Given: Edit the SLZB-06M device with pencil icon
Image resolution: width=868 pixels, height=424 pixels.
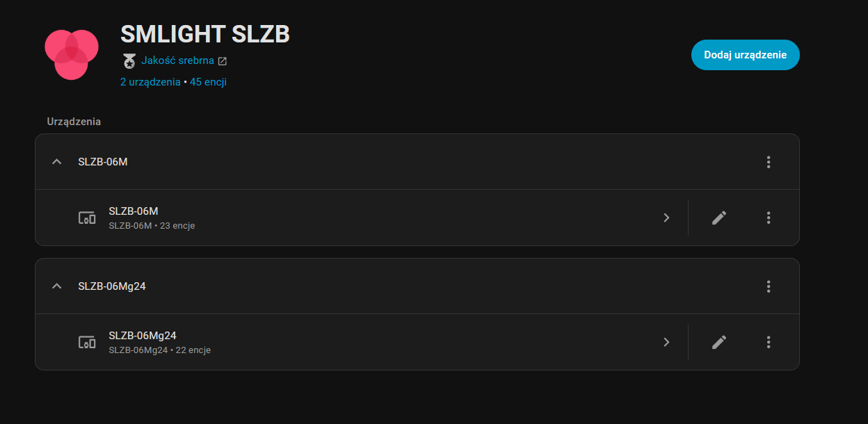Looking at the screenshot, I should coord(719,218).
